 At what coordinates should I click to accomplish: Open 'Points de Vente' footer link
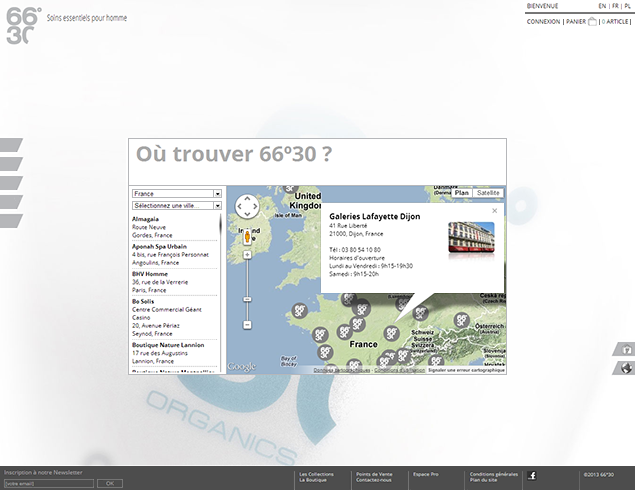(x=374, y=474)
